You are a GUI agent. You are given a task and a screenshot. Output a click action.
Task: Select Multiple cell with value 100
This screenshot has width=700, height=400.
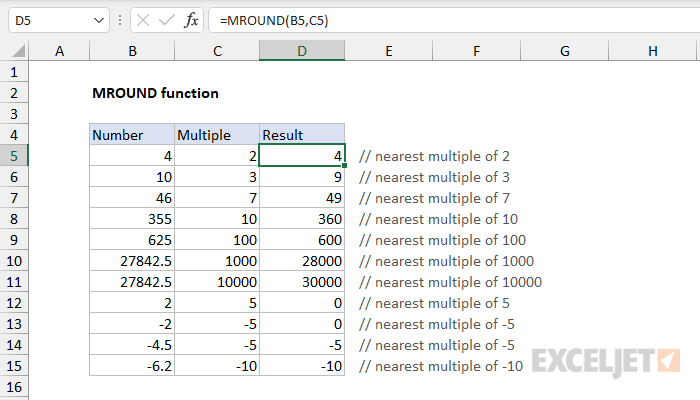point(217,240)
